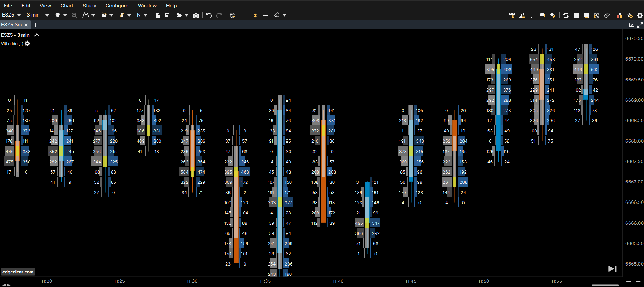Click the horizontal scrollbar at bottom right

point(605,285)
